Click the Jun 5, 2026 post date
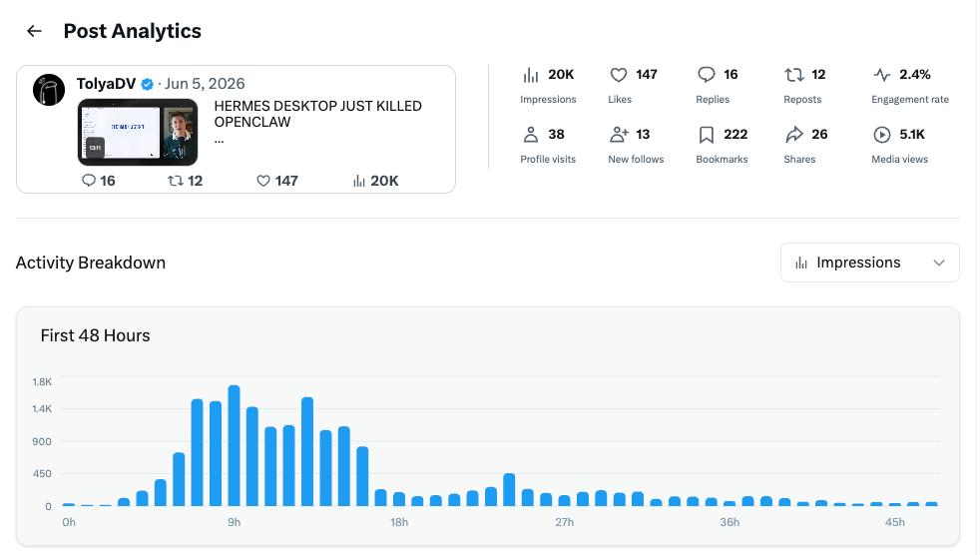980x555 pixels. (205, 84)
